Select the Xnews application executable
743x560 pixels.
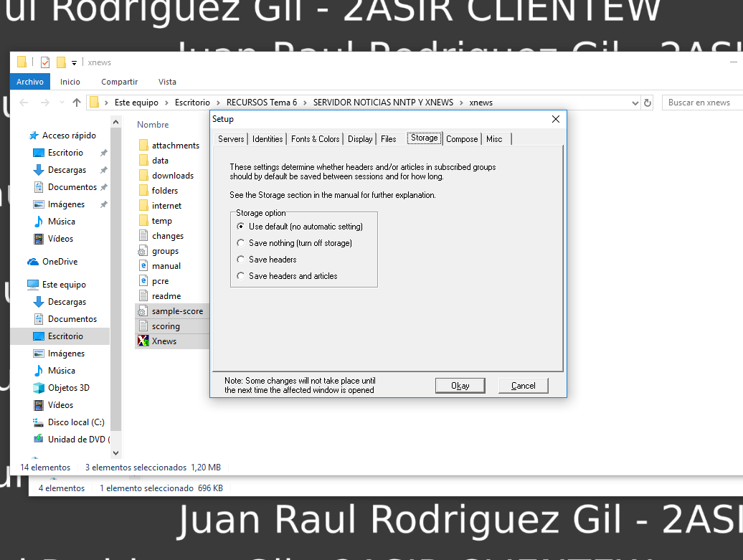(x=157, y=341)
